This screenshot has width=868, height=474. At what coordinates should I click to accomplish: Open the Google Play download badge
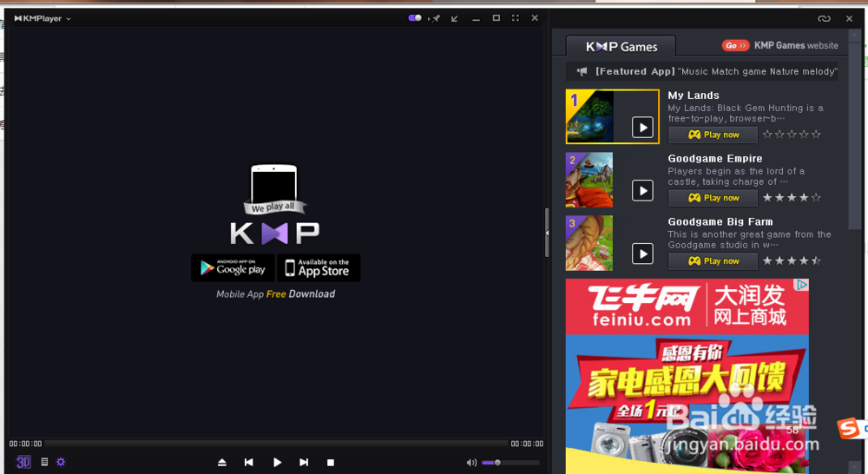[x=233, y=268]
